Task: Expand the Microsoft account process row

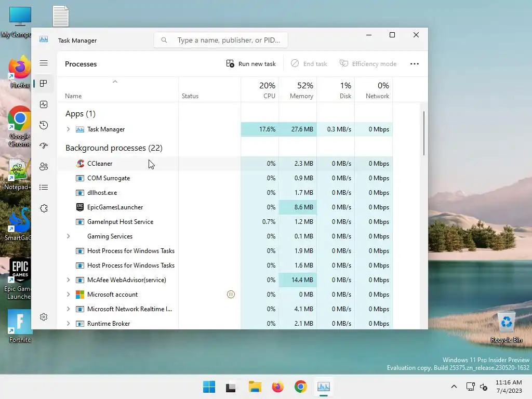Action: tap(68, 295)
